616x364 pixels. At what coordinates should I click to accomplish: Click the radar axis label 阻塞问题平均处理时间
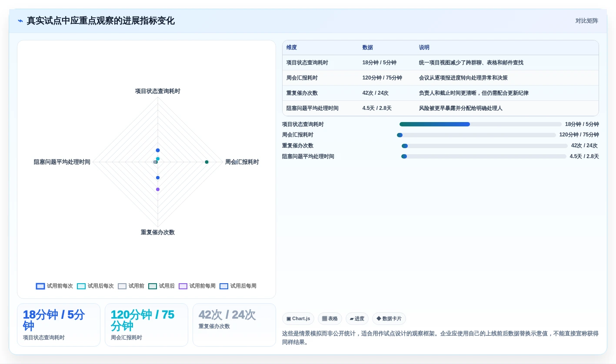click(x=62, y=162)
